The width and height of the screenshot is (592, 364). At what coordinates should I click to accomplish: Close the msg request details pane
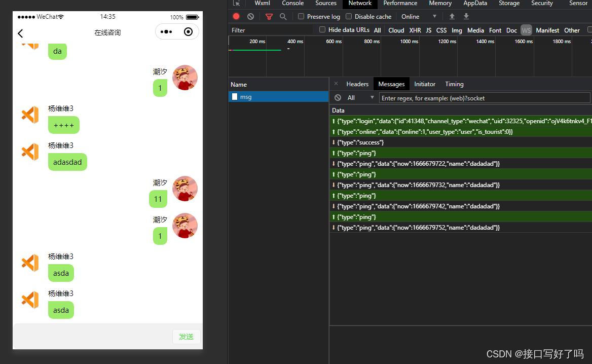click(x=336, y=84)
